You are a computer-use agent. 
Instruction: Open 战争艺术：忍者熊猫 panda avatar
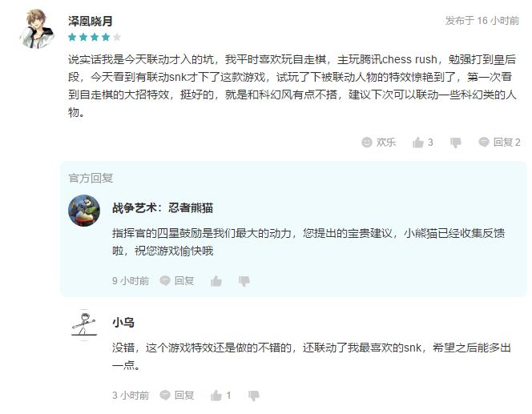[84, 211]
